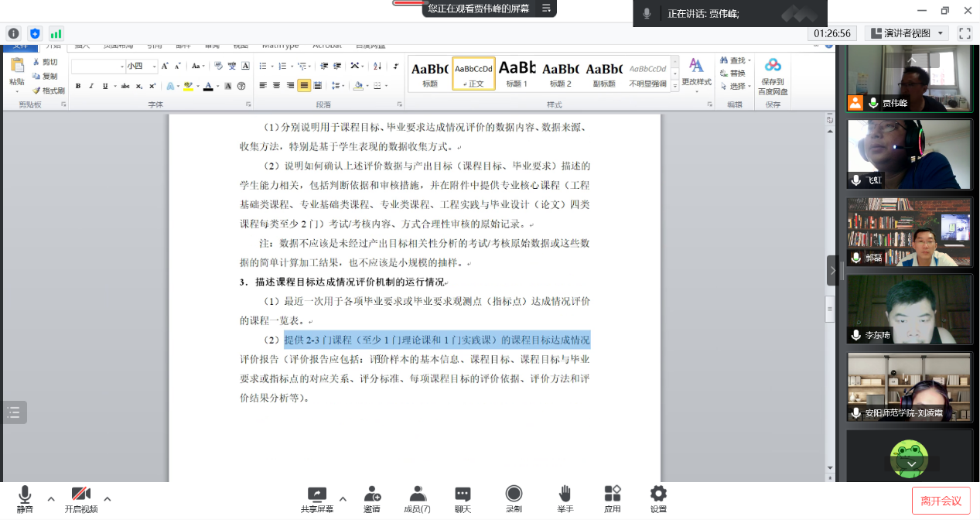Open the font color dropdown arrow
This screenshot has width=980, height=520.
(217, 86)
